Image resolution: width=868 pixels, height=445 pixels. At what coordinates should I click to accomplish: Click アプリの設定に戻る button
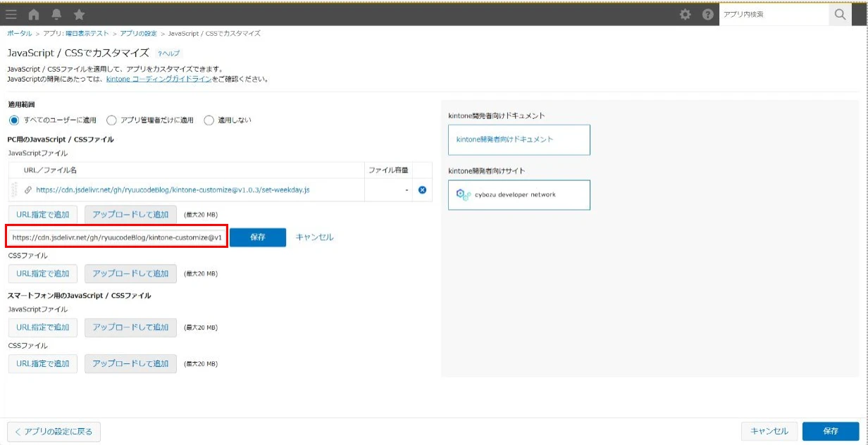pos(53,431)
